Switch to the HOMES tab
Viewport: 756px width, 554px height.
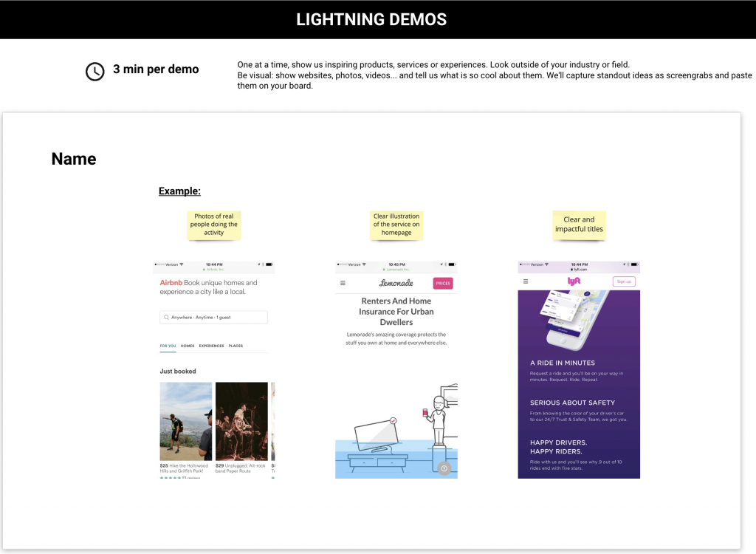click(188, 346)
